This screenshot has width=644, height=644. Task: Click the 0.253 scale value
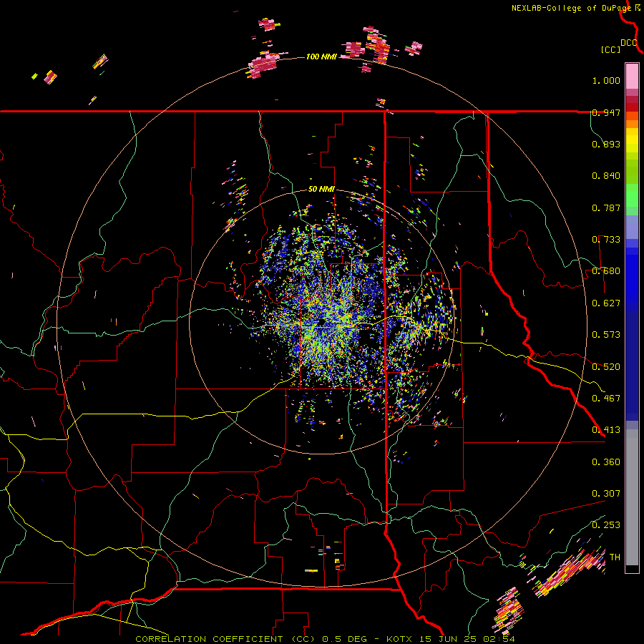(x=606, y=525)
